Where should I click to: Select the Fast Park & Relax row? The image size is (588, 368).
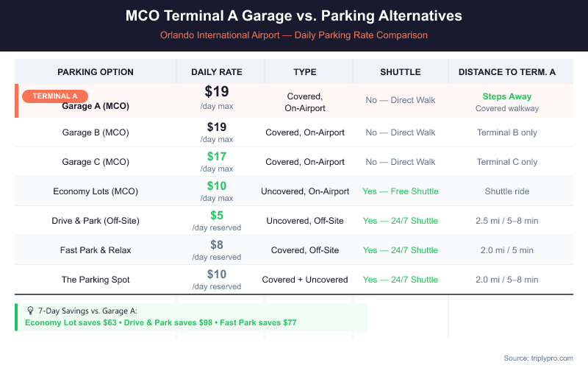tap(294, 250)
